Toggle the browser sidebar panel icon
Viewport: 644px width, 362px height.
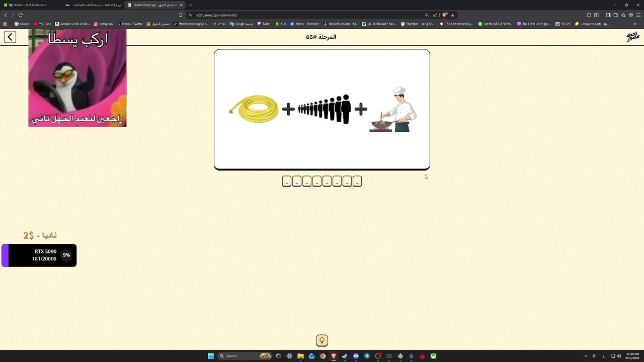tap(608, 15)
